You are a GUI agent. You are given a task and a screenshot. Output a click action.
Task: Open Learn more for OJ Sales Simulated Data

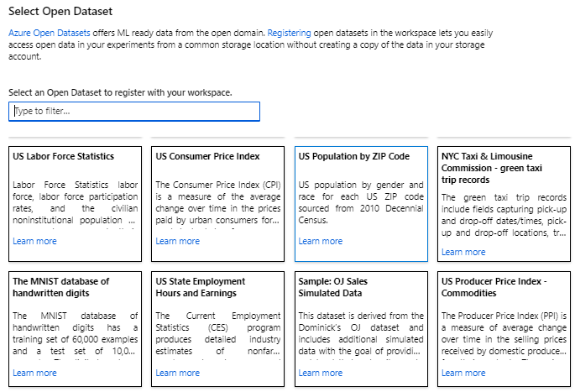coord(321,373)
